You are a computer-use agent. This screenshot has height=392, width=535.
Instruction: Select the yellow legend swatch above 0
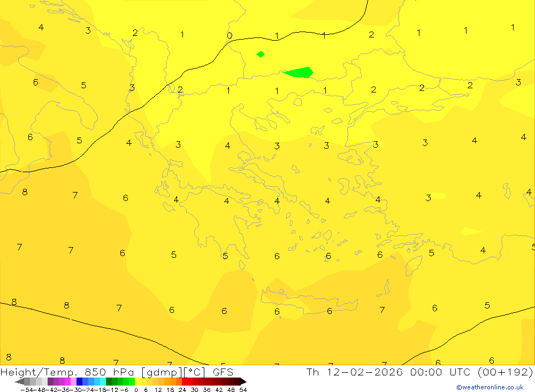coord(138,382)
